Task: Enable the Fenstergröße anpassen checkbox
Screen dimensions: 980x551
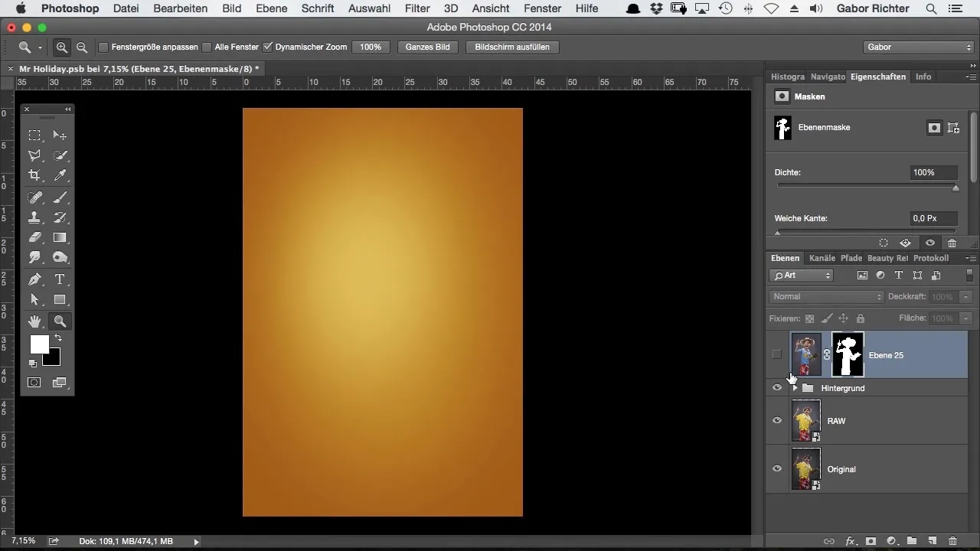Action: pos(103,47)
